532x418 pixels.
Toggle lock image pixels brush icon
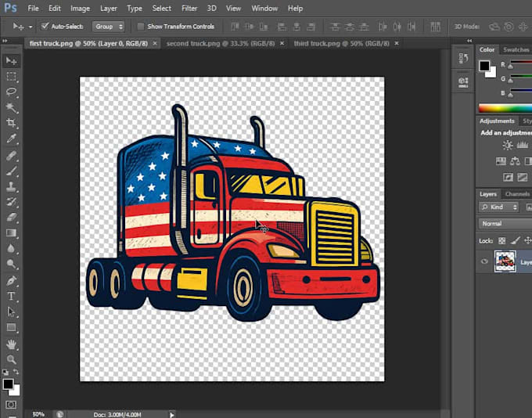point(515,241)
